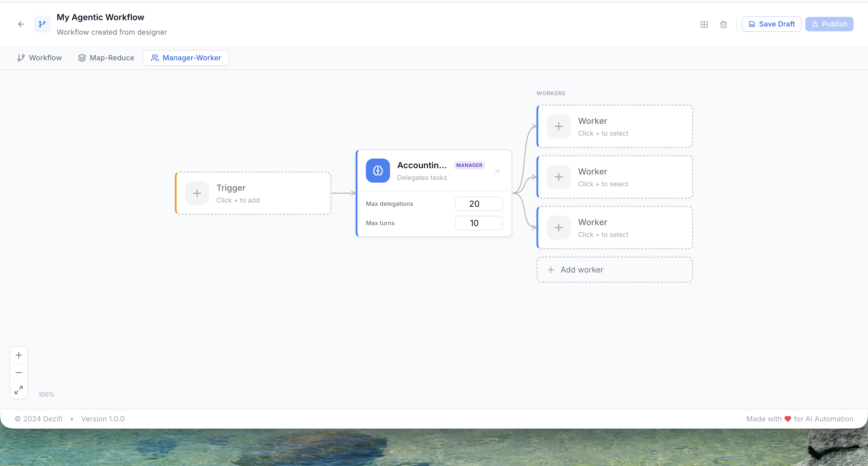This screenshot has height=466, width=868.
Task: Add a trigger with the plus icon
Action: coord(197,194)
